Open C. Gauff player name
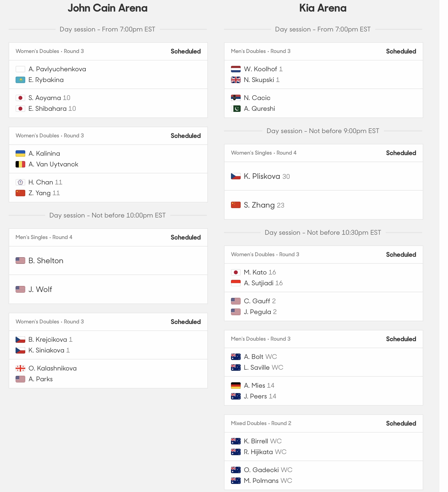The height and width of the screenshot is (492, 448). [257, 301]
